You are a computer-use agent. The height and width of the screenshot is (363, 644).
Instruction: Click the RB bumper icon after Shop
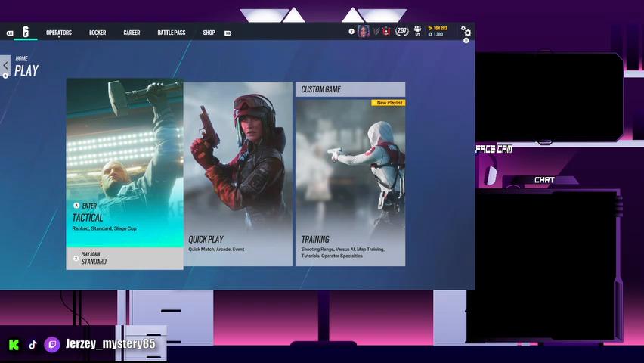[x=228, y=33]
